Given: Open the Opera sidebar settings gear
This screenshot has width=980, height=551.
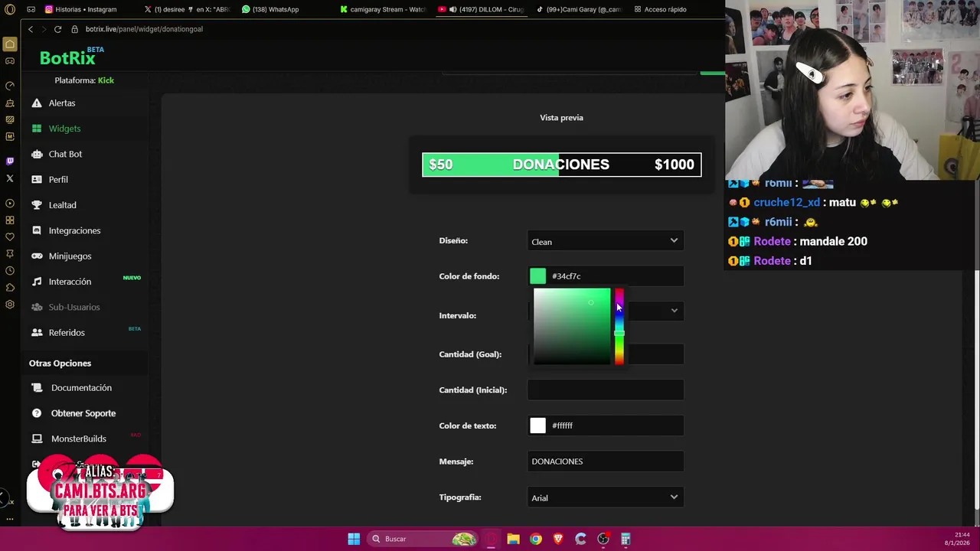Looking at the screenshot, I should click(10, 305).
